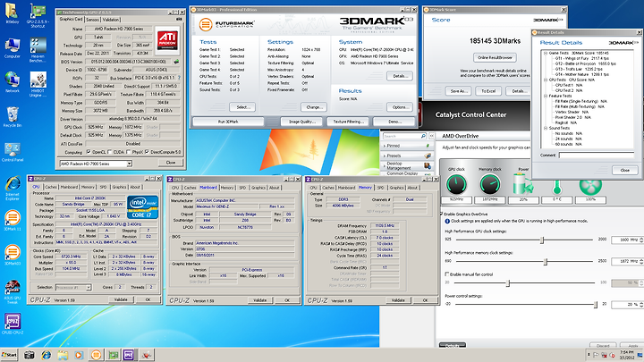The height and width of the screenshot is (362, 644).
Task: Collapse the Feature Tests node in Result Details
Action: pos(546,96)
